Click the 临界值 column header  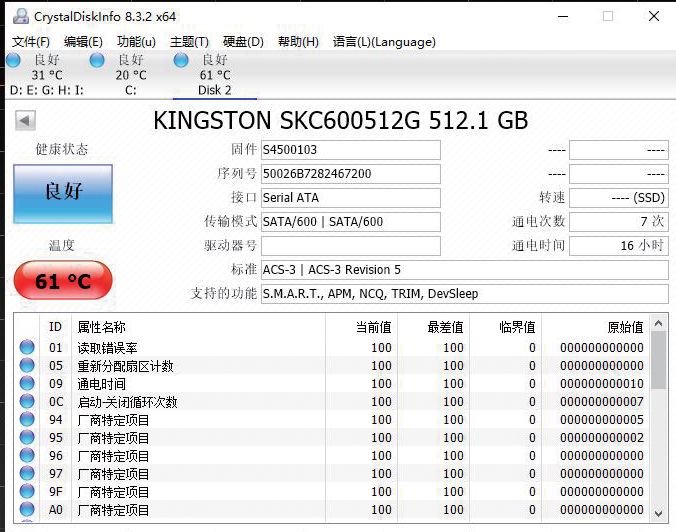[505, 327]
